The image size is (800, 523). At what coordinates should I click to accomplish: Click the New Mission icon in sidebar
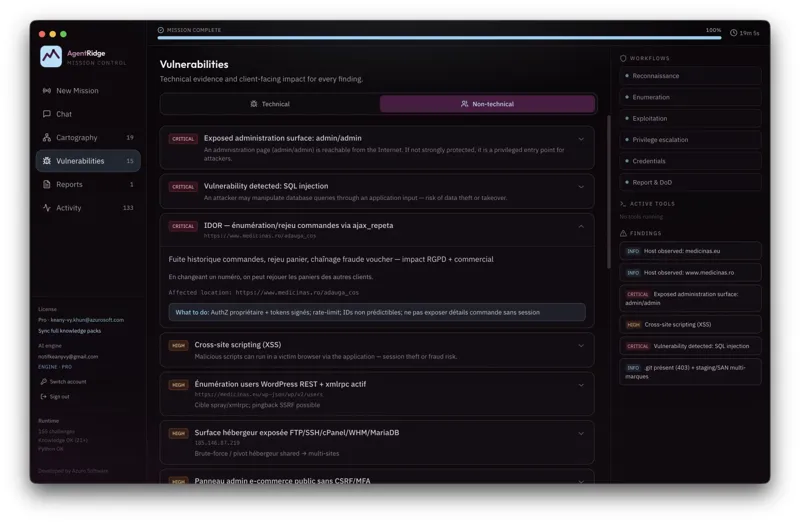(46, 90)
